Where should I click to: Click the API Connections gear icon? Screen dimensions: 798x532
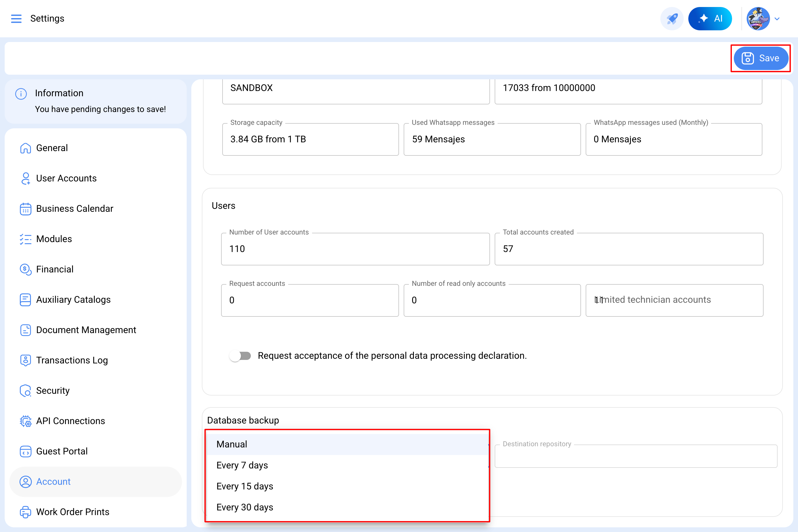click(x=25, y=421)
